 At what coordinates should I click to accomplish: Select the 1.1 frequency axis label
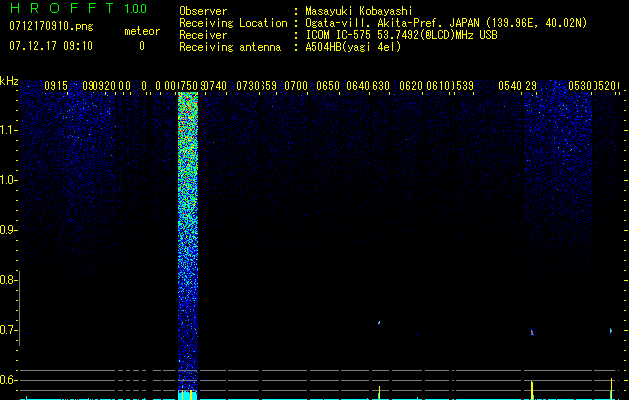(x=8, y=130)
